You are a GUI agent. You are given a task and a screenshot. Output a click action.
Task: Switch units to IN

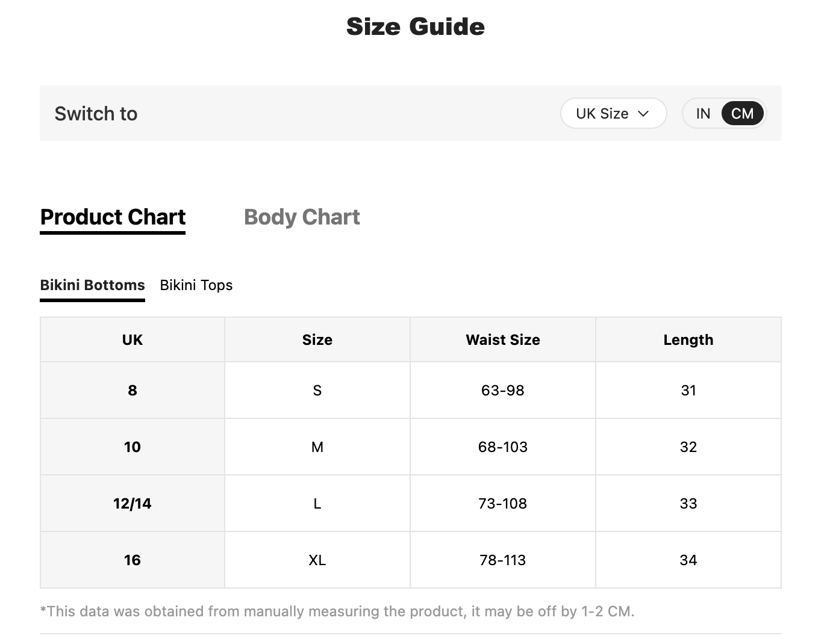click(703, 113)
